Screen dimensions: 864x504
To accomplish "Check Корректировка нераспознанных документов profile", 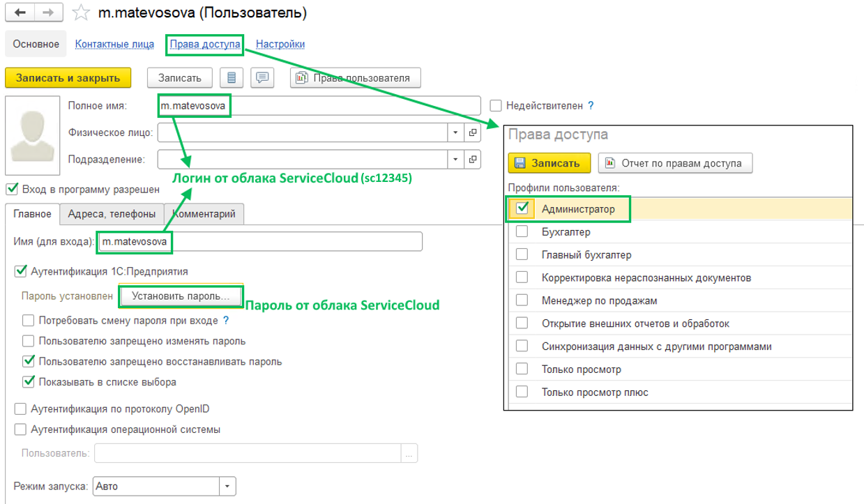I will click(522, 277).
